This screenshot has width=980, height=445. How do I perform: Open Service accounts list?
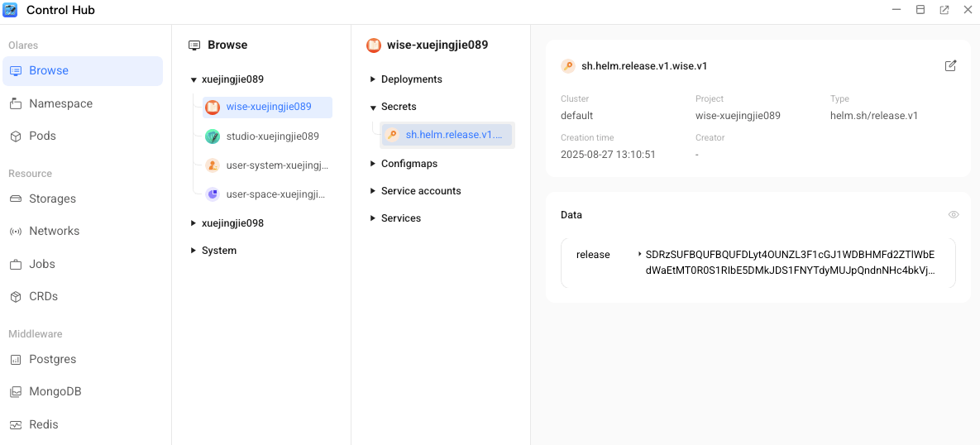tap(420, 191)
